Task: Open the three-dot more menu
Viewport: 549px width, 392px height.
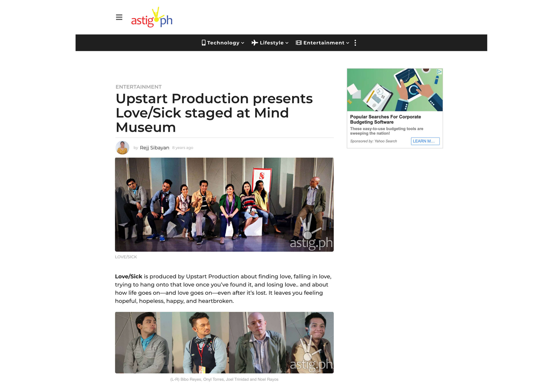Action: (355, 43)
